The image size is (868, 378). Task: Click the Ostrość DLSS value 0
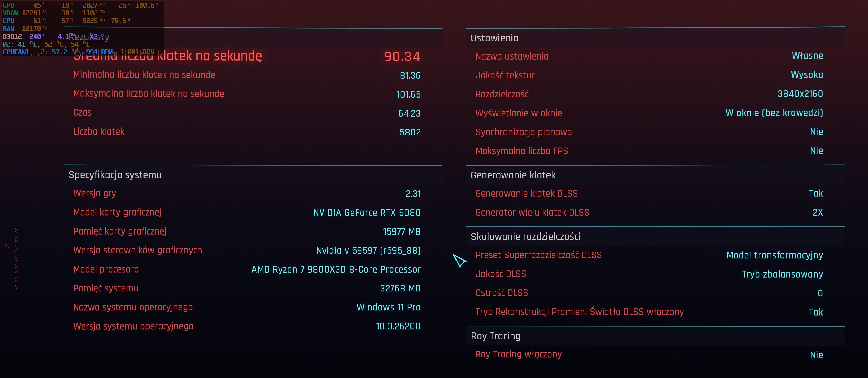tap(820, 293)
